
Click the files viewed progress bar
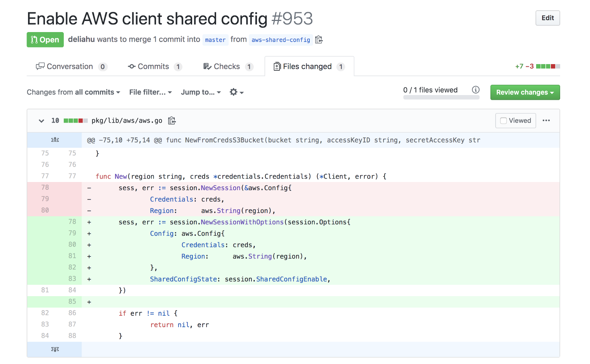pyautogui.click(x=441, y=98)
